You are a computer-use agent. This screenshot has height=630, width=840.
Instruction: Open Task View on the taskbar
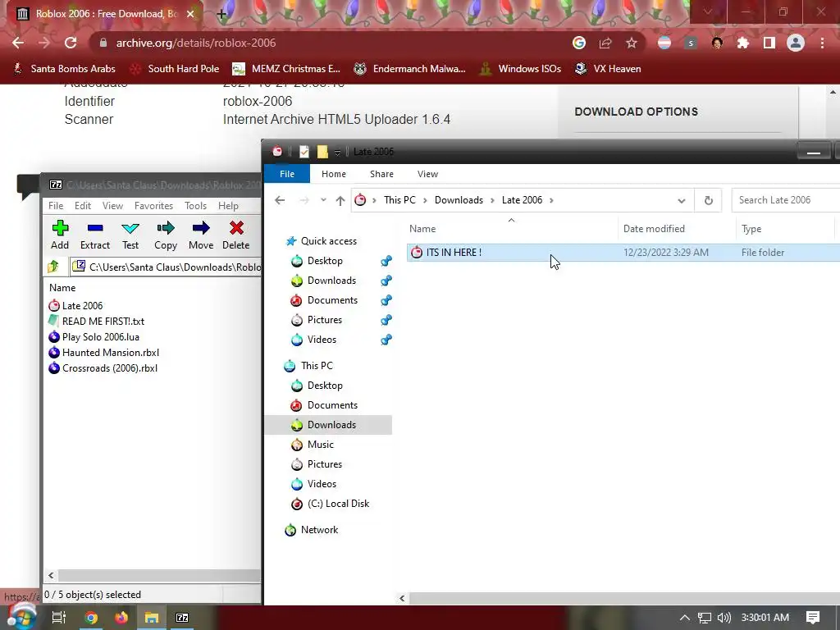tap(58, 618)
